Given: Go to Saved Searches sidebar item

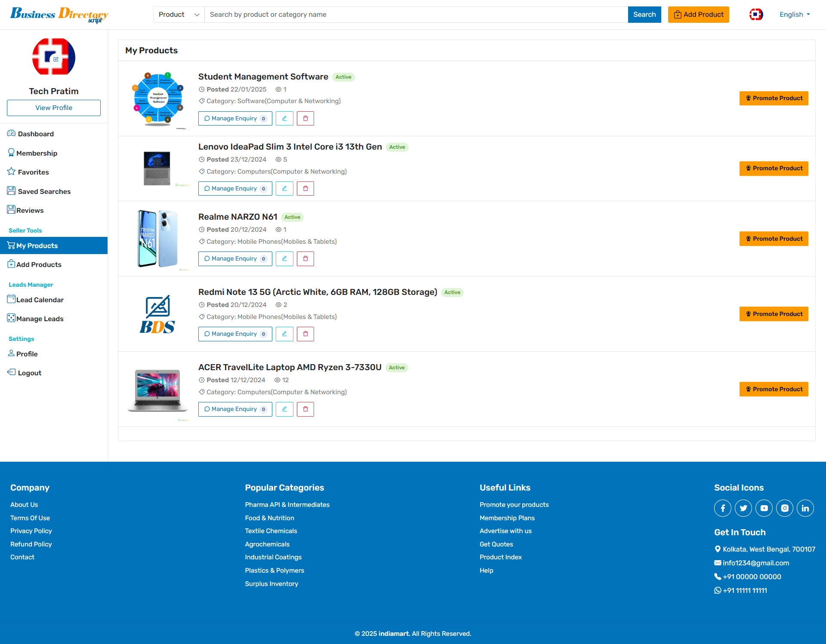Looking at the screenshot, I should click(x=44, y=192).
